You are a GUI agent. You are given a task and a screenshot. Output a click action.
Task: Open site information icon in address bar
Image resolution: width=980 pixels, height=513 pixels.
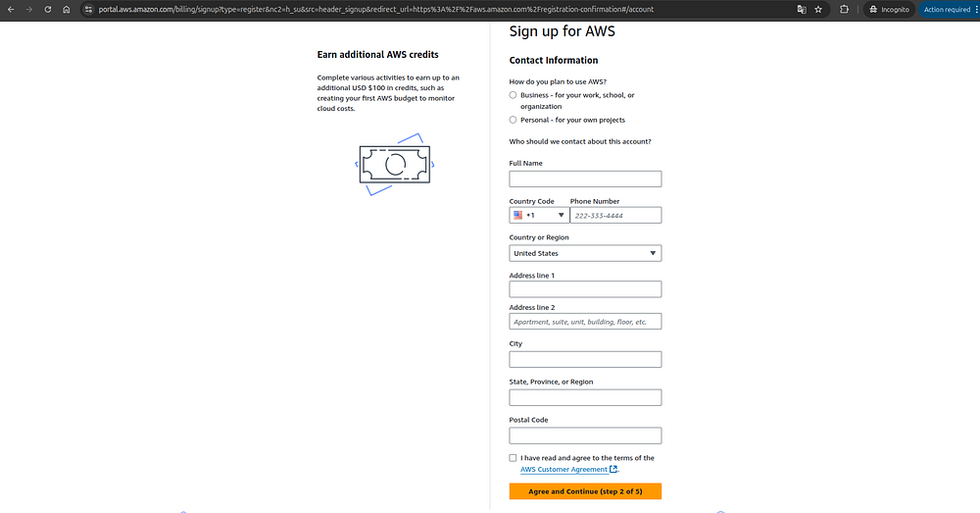87,9
